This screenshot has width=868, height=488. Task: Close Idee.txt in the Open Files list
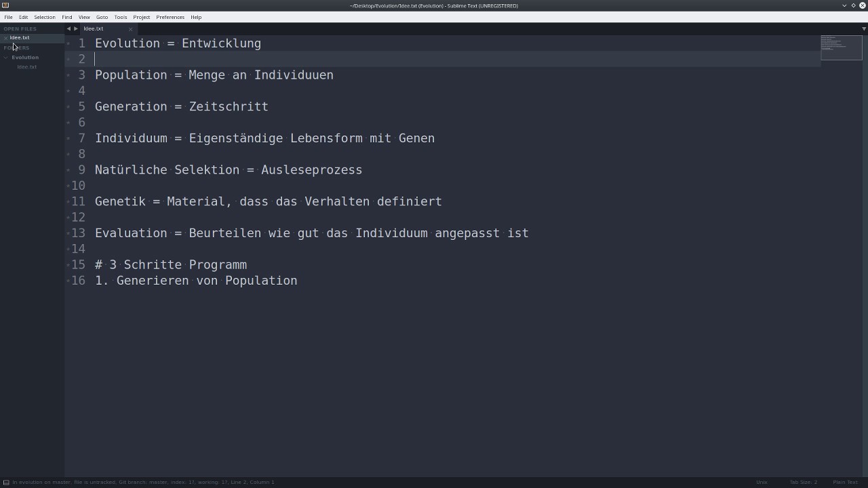pos(5,38)
